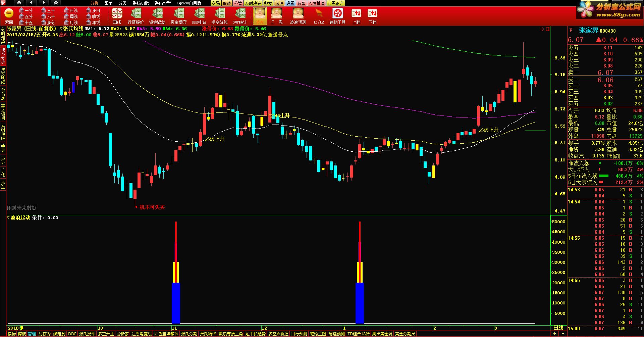Apply the 张氏操作 indicator template
This screenshot has width=644, height=337.
(x=87, y=334)
